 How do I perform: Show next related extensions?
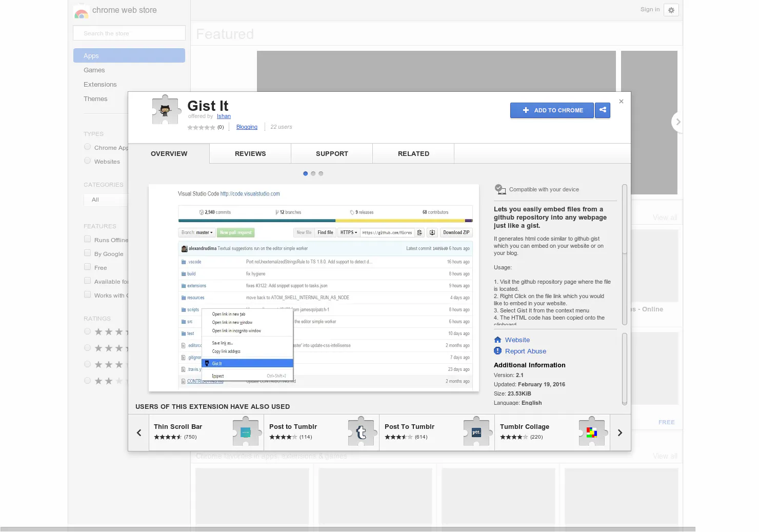coord(620,432)
